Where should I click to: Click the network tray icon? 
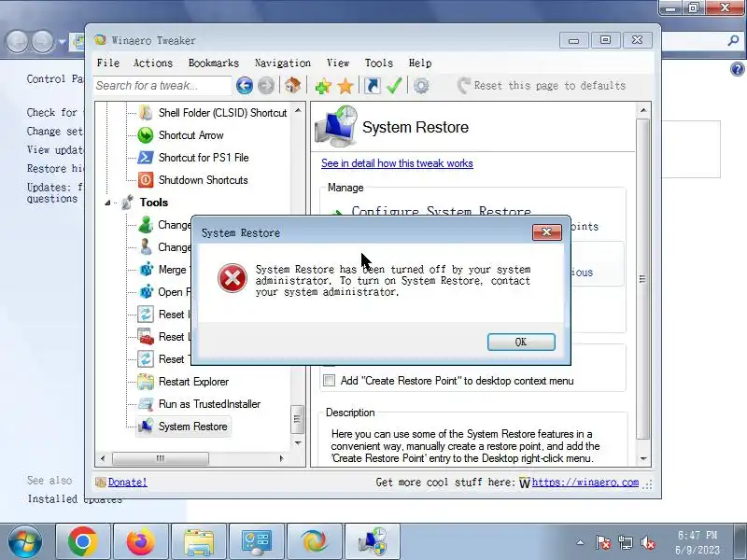click(x=625, y=542)
